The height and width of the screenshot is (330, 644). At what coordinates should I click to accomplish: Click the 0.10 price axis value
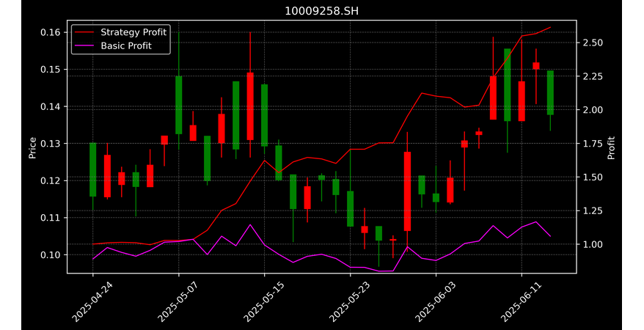[51, 255]
